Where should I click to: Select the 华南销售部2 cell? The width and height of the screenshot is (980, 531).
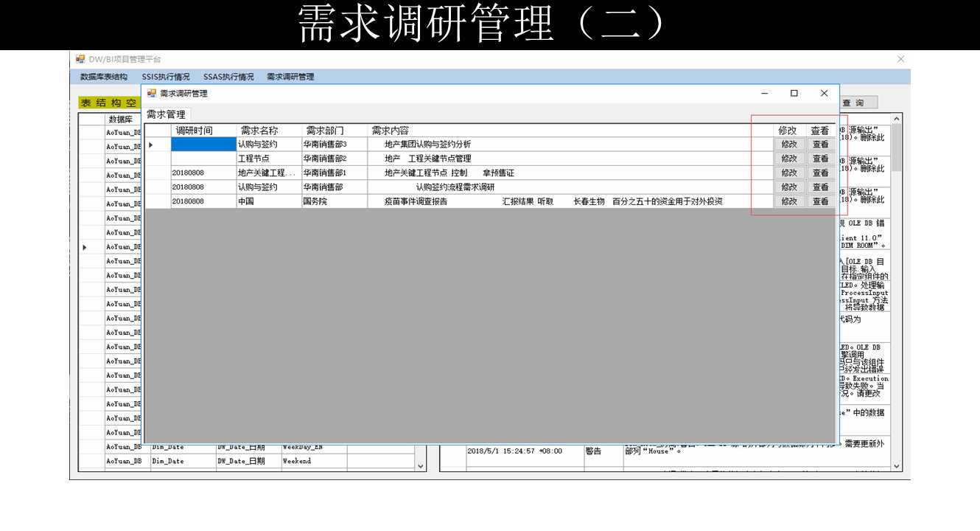335,159
